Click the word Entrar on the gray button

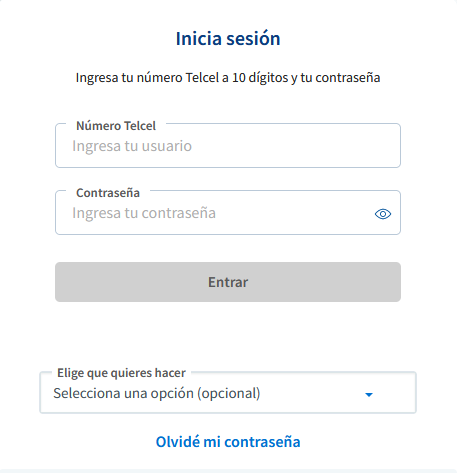228,282
